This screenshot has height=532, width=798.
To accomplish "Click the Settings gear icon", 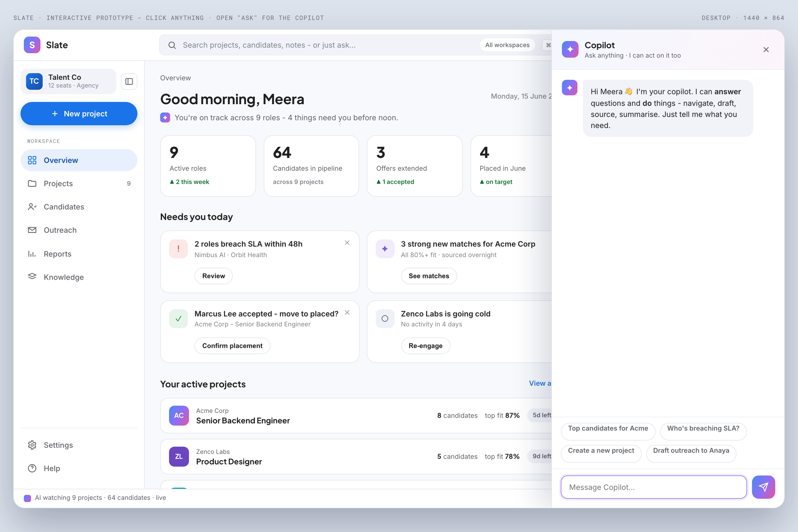I will tap(32, 445).
